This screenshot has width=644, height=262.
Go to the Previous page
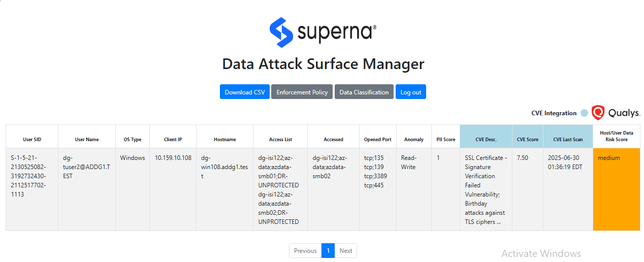[x=305, y=251]
